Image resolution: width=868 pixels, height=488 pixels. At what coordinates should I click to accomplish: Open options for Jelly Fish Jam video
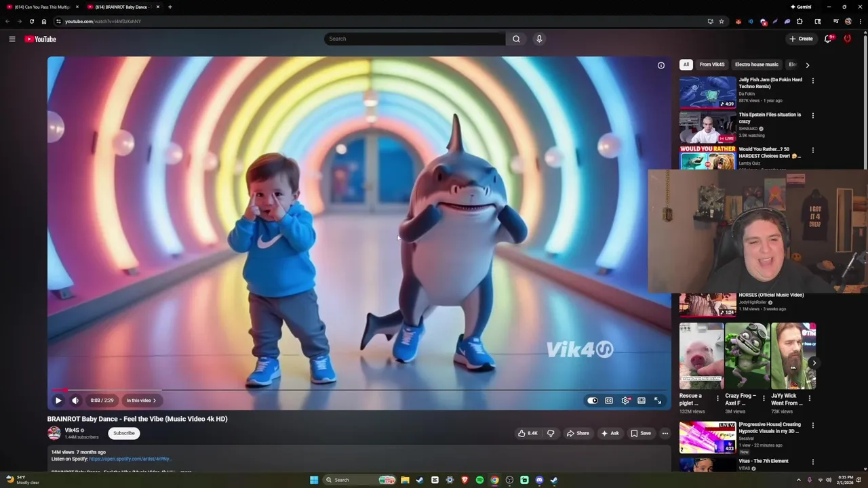tap(813, 81)
